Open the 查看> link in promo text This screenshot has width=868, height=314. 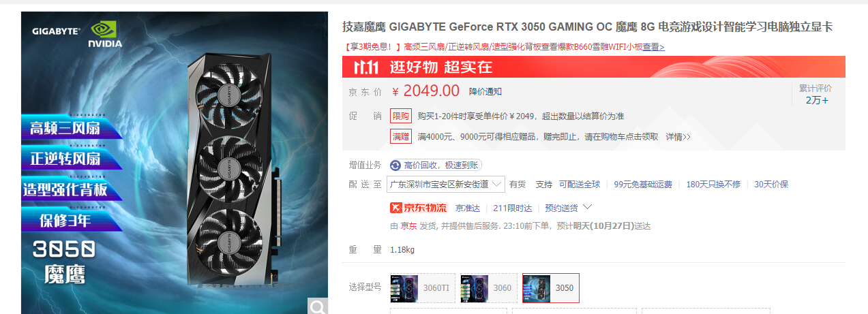pos(653,47)
